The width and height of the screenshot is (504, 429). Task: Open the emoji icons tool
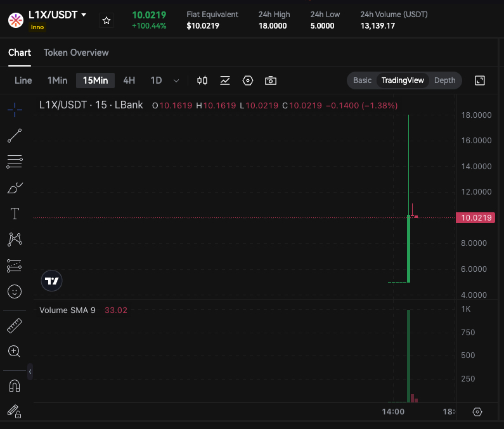click(15, 291)
